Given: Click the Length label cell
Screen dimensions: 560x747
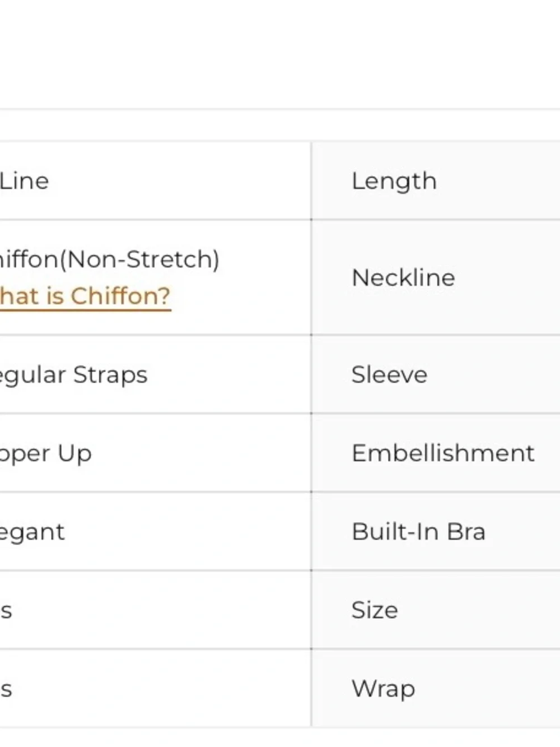Looking at the screenshot, I should click(x=436, y=180).
